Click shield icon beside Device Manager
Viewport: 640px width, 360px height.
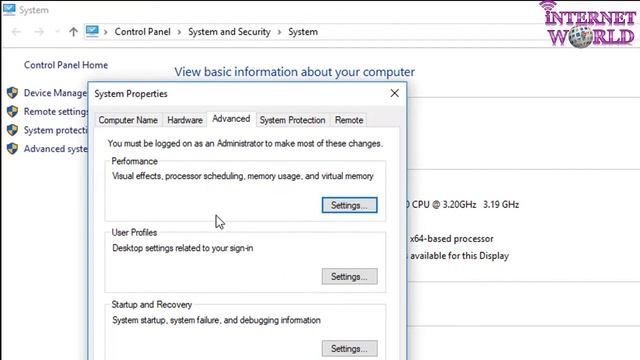click(12, 93)
